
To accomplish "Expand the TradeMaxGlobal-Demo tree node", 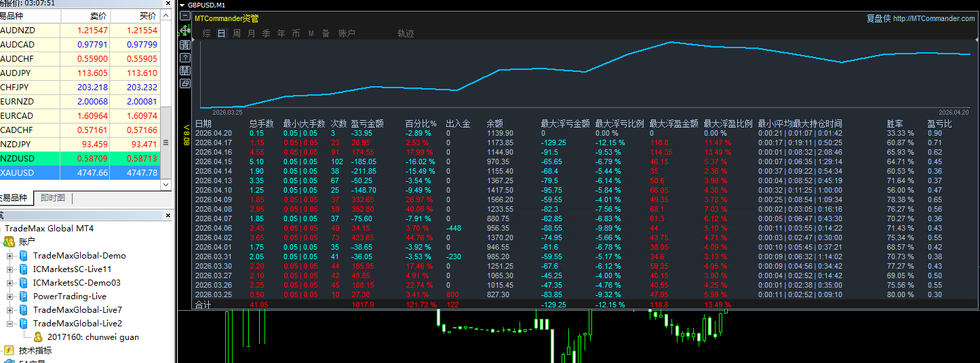I will click(x=10, y=256).
